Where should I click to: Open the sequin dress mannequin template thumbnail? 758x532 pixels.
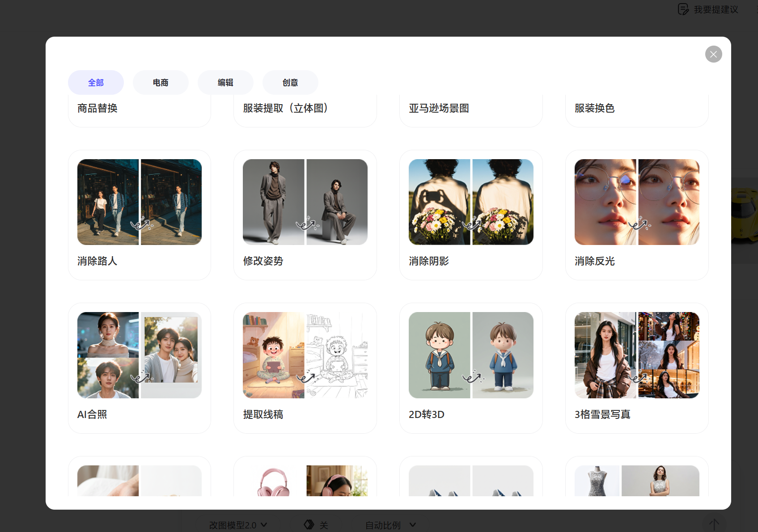tap(637, 481)
